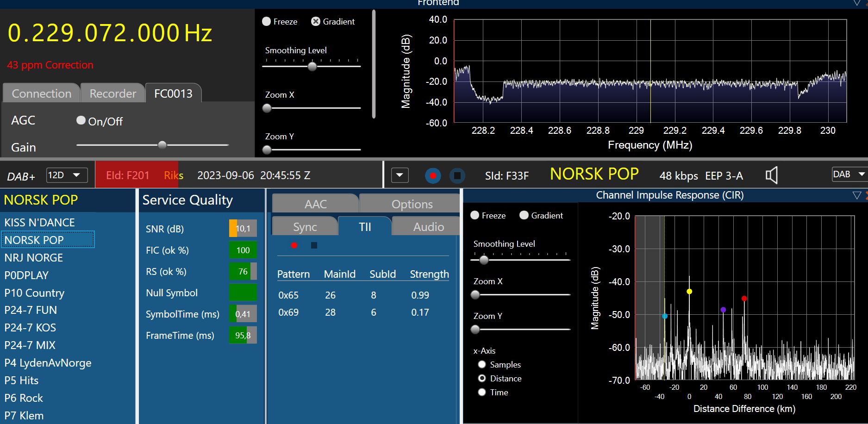Enable Freeze on the spectrum display

pyautogui.click(x=267, y=21)
